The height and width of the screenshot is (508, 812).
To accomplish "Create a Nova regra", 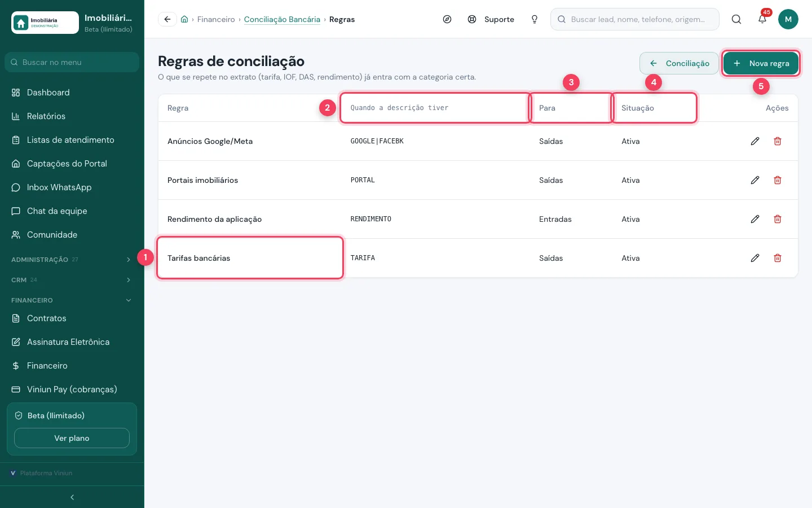I will pyautogui.click(x=761, y=63).
